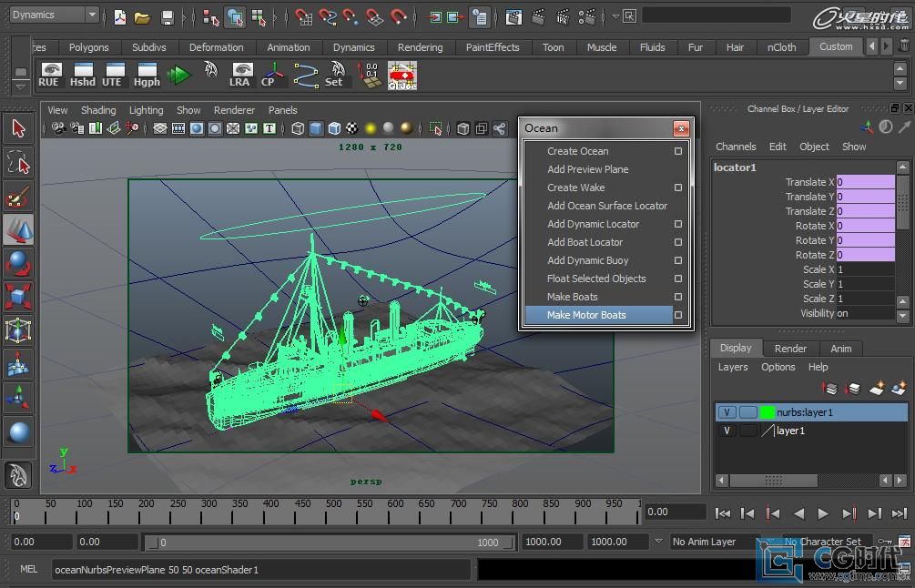Save the scene with floppy icon
Screen dimensions: 915x588
tap(168, 17)
